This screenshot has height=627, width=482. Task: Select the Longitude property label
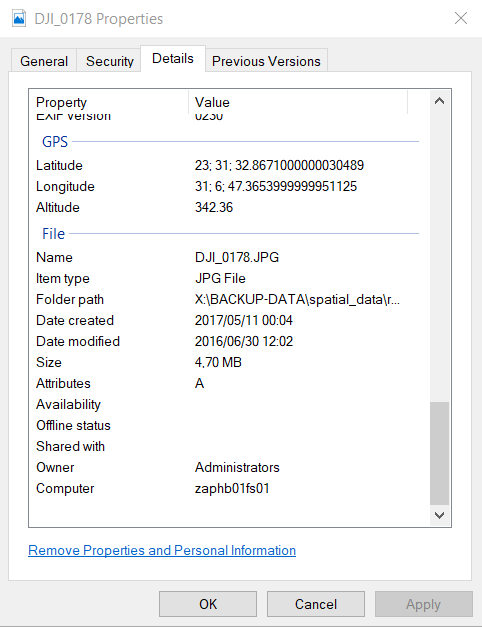tap(65, 186)
